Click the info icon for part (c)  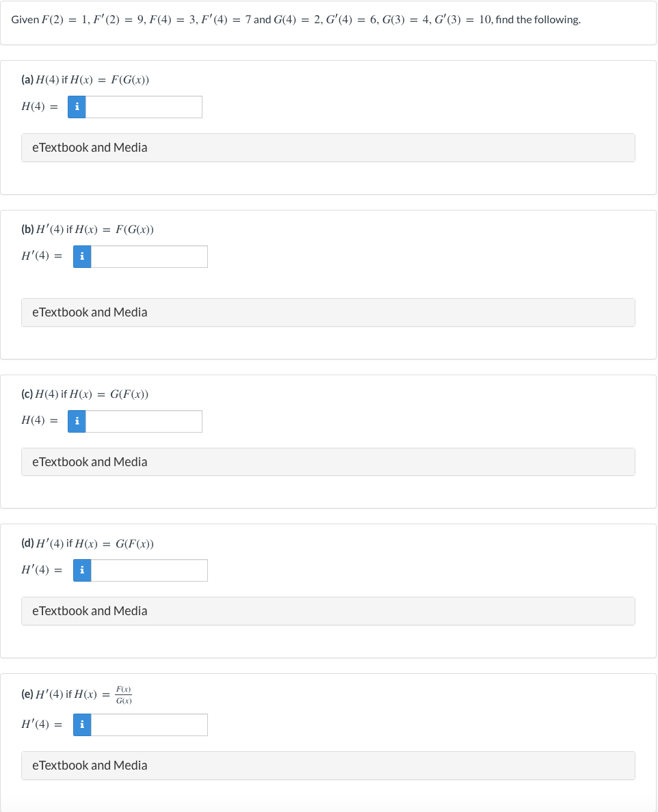coord(77,421)
